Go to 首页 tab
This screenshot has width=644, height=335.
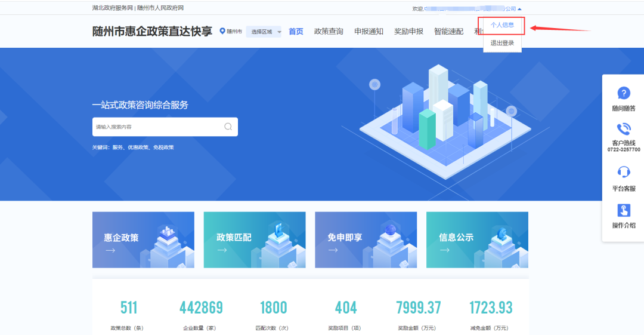point(296,32)
